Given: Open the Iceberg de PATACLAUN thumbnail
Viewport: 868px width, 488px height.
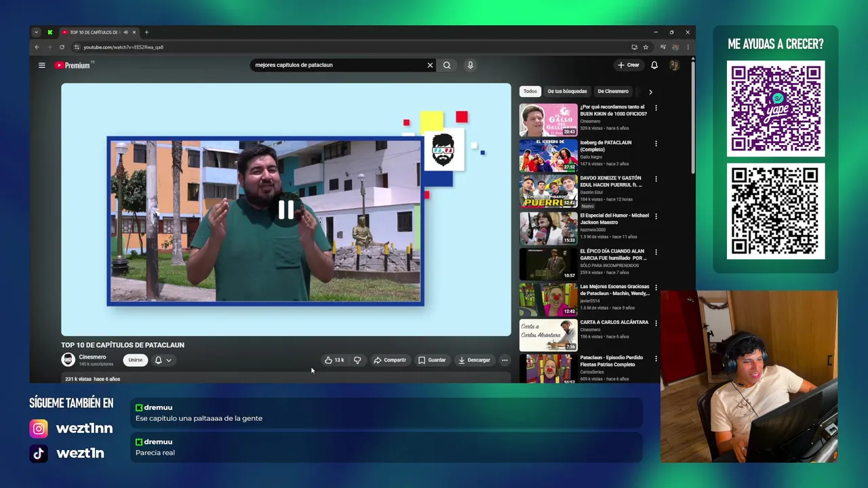Looking at the screenshot, I should [x=548, y=156].
